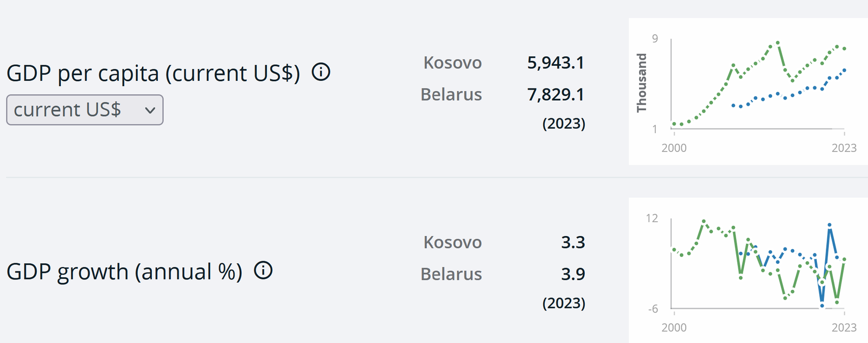Click Kosovo label in GDP growth row
The image size is (868, 343).
point(452,242)
